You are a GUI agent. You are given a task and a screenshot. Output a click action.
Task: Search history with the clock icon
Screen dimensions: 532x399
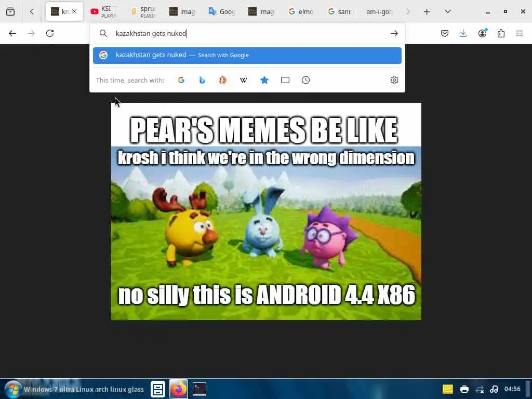tap(305, 80)
